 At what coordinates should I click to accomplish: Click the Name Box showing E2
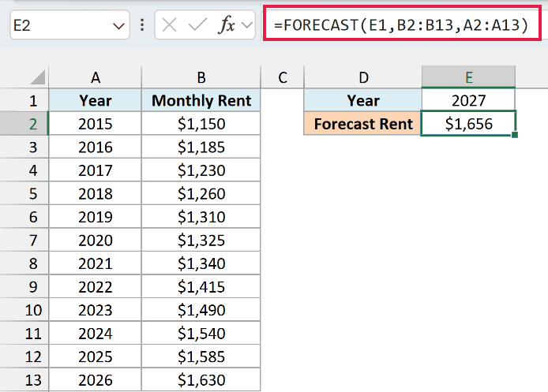[70, 25]
